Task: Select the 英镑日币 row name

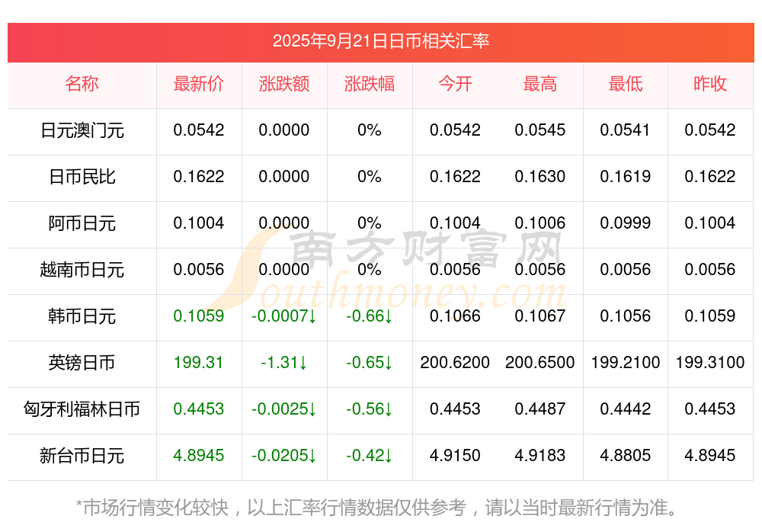Action: [x=82, y=363]
